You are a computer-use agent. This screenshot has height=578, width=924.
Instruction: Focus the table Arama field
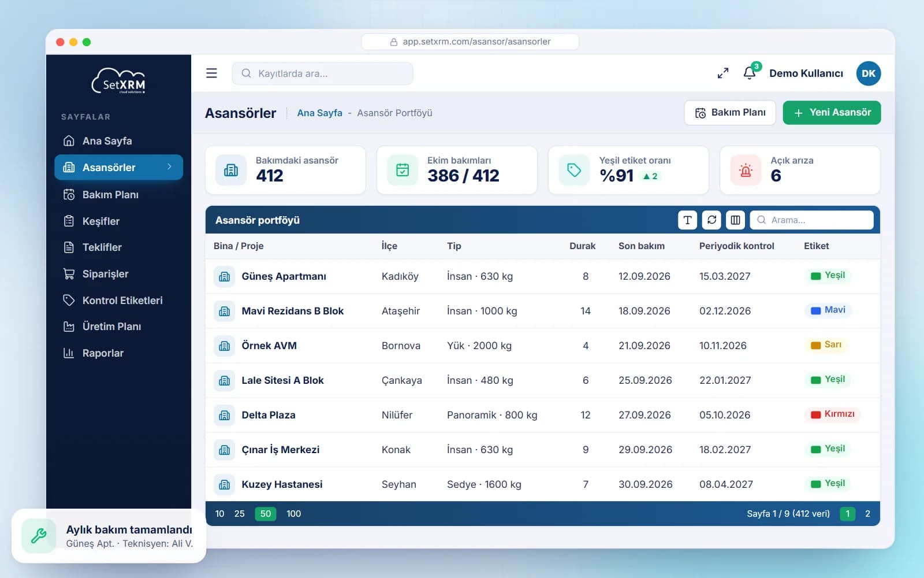click(x=811, y=220)
